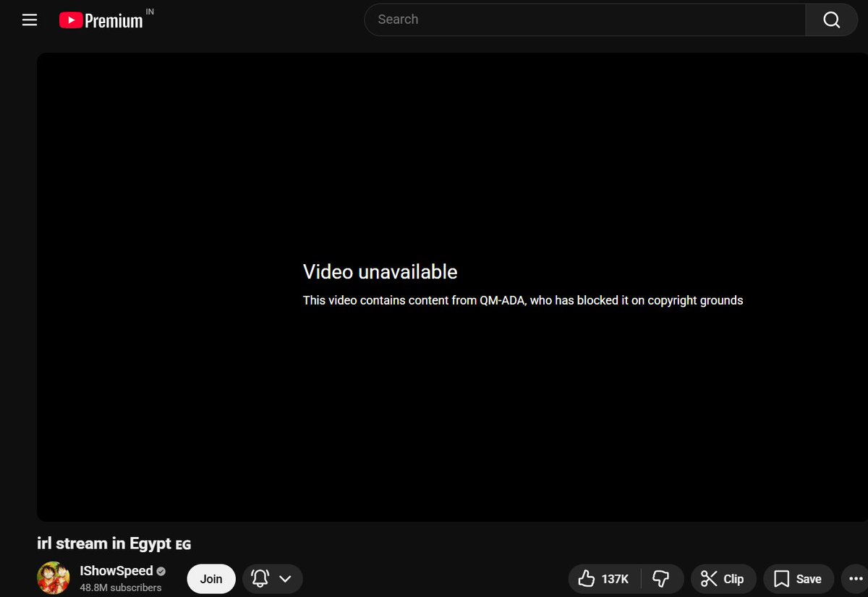Like the video with 137K likes

(605, 579)
